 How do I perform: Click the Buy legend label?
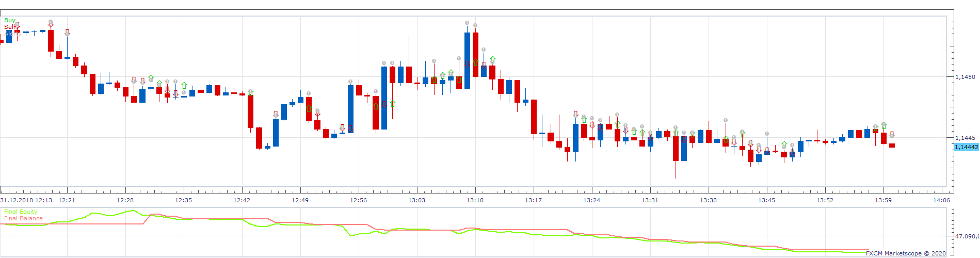(10, 21)
